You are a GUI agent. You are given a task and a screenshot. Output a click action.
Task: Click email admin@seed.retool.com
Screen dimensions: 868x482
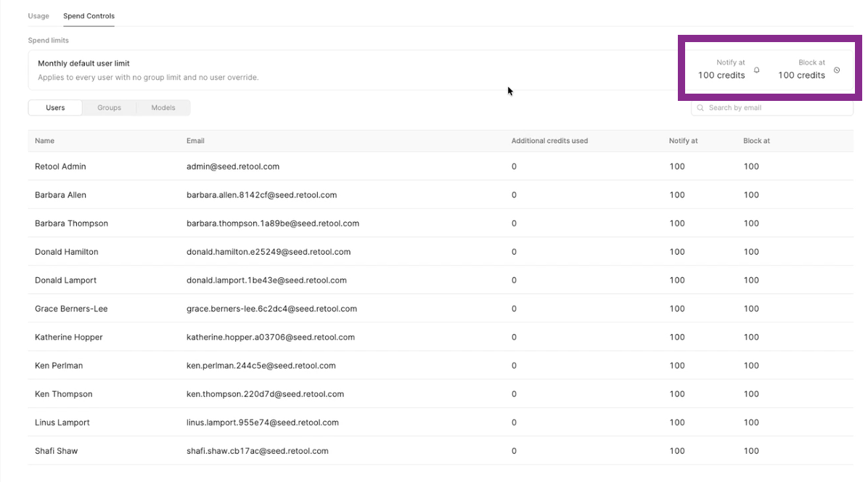(x=233, y=166)
